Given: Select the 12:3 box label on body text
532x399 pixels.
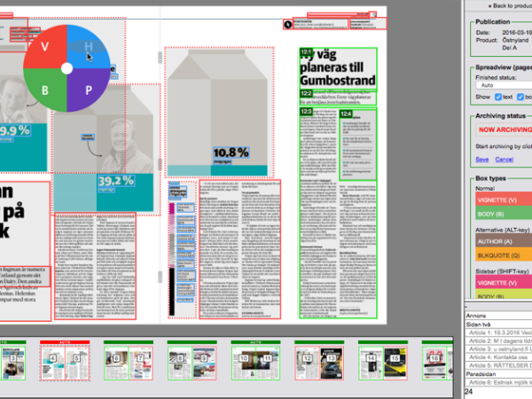Looking at the screenshot, I should [x=306, y=112].
